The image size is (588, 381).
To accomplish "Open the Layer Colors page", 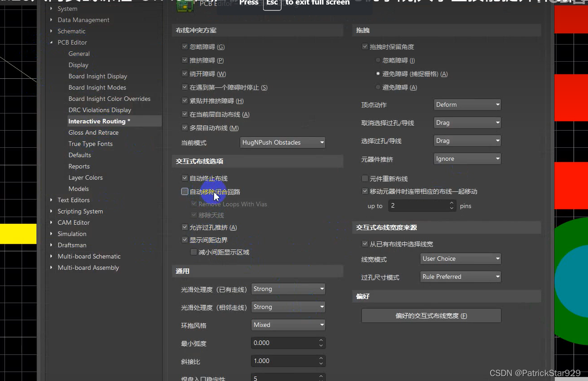I will pyautogui.click(x=86, y=177).
